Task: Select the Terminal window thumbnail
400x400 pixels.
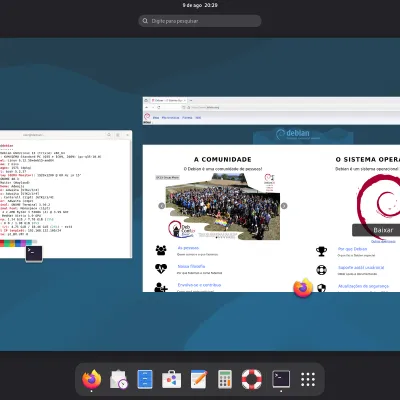Action: click(66, 194)
